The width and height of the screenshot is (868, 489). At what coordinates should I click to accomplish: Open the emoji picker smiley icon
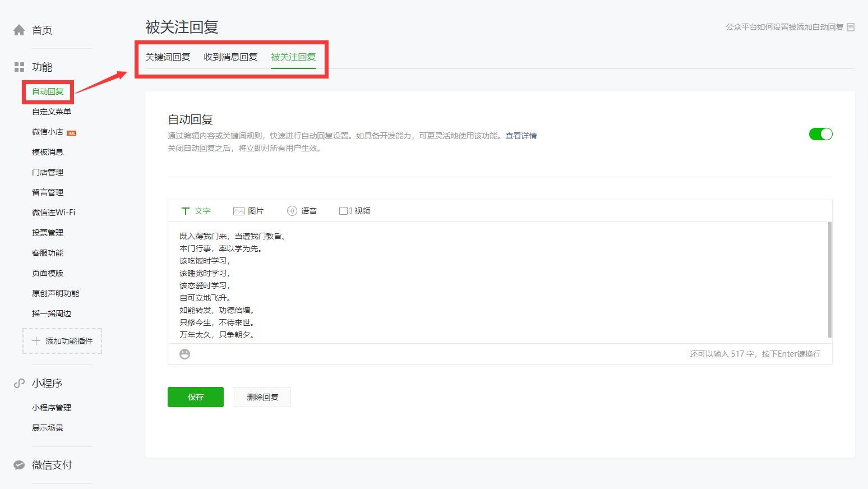coord(184,354)
